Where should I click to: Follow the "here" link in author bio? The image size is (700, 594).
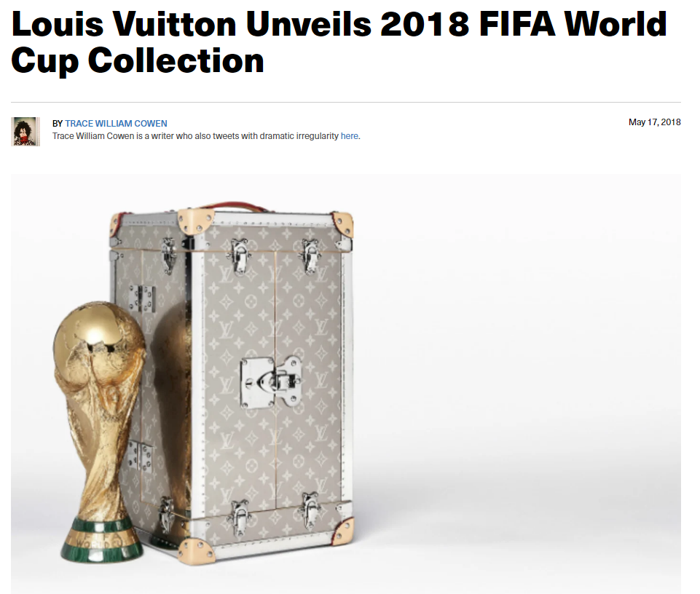pyautogui.click(x=350, y=136)
